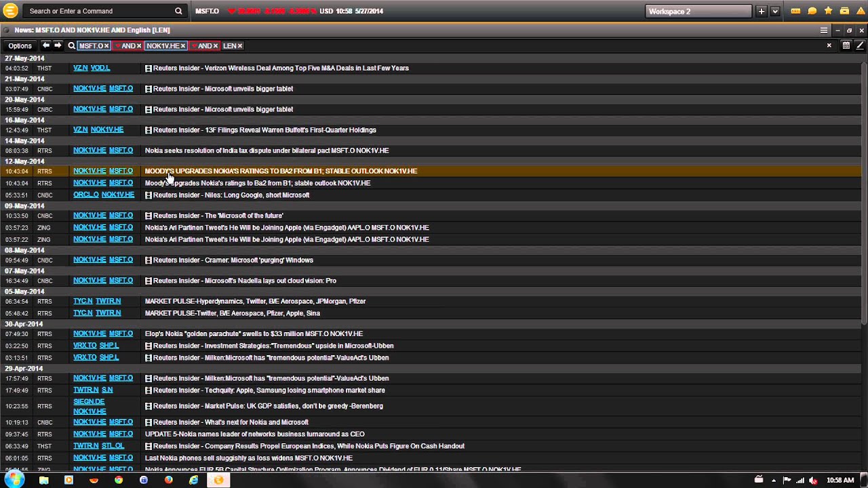Show hidden system tray icons arrow
Image resolution: width=868 pixels, height=488 pixels.
[x=774, y=481]
